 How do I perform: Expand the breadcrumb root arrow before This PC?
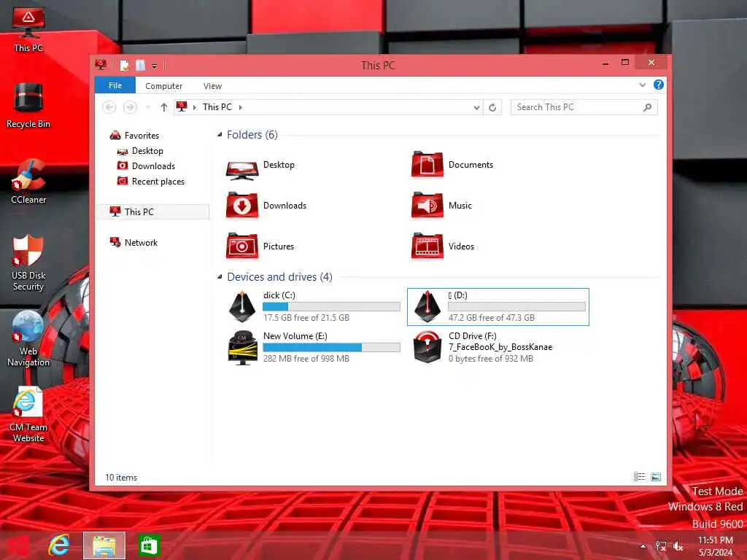coord(194,108)
